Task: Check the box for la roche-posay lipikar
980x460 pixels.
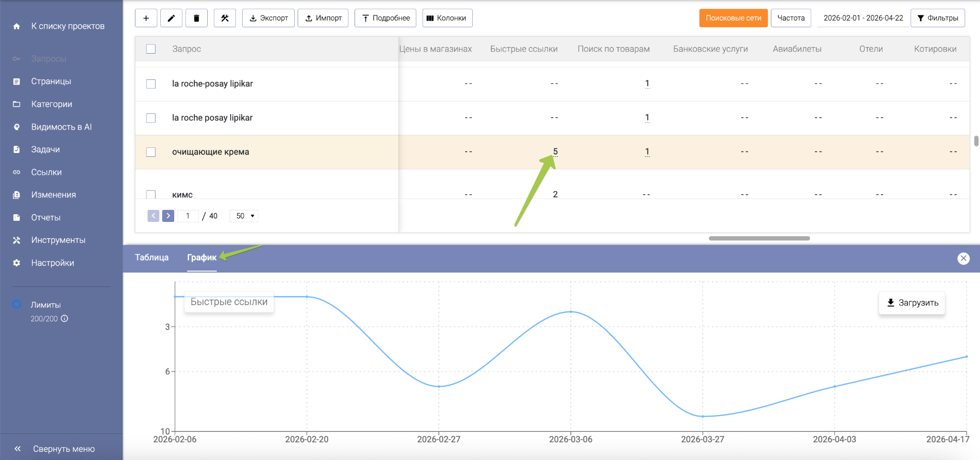Action: pos(151,84)
